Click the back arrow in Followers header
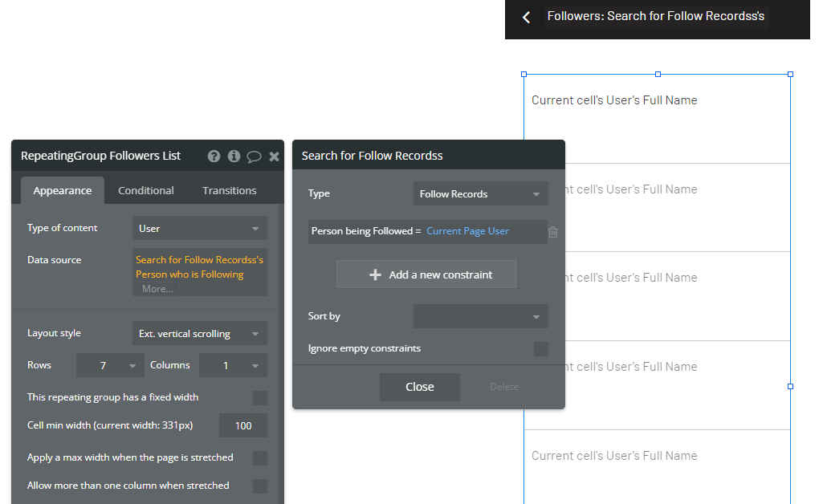 coord(527,17)
